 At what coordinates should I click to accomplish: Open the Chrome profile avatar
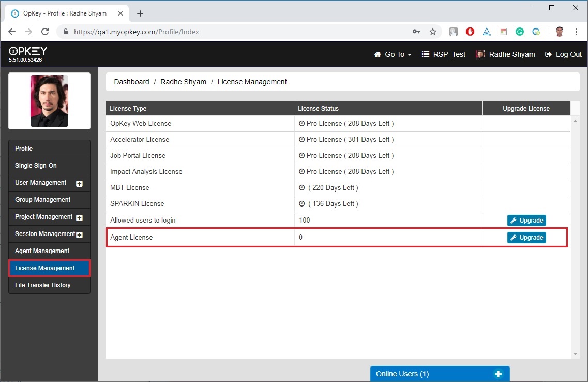tap(560, 32)
